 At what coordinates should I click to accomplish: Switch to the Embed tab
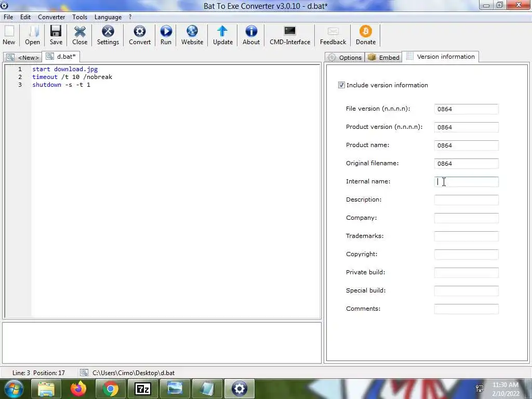[383, 57]
